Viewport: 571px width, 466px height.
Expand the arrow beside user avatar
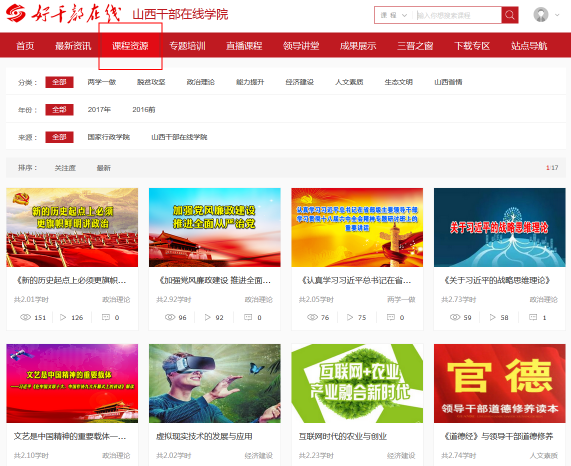pos(557,15)
